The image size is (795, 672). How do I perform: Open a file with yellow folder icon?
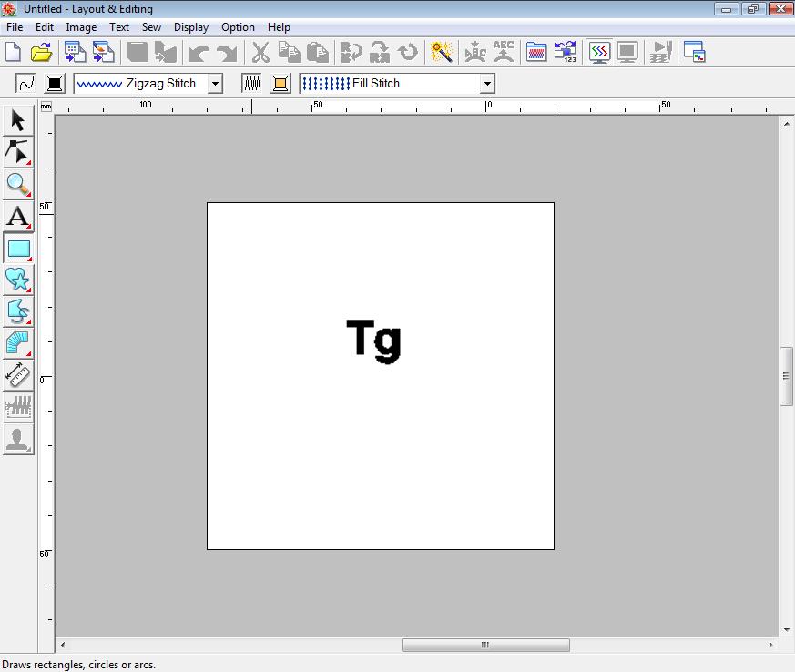click(42, 52)
